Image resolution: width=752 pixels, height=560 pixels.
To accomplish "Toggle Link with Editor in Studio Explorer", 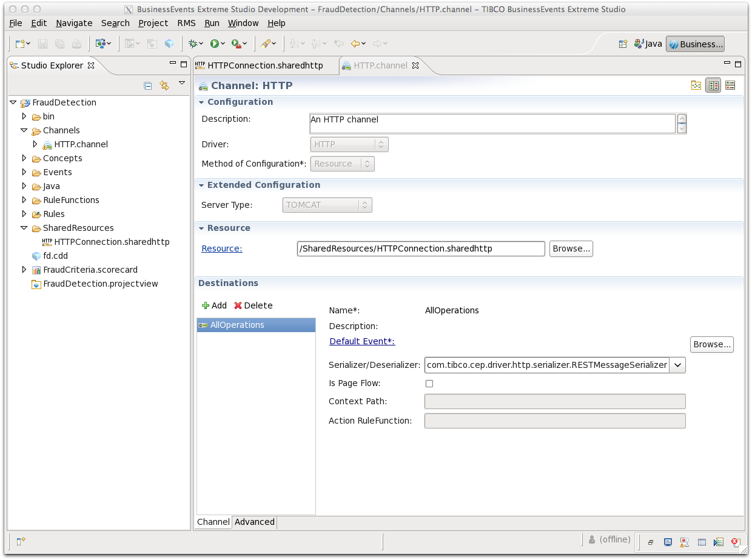I will pos(164,85).
